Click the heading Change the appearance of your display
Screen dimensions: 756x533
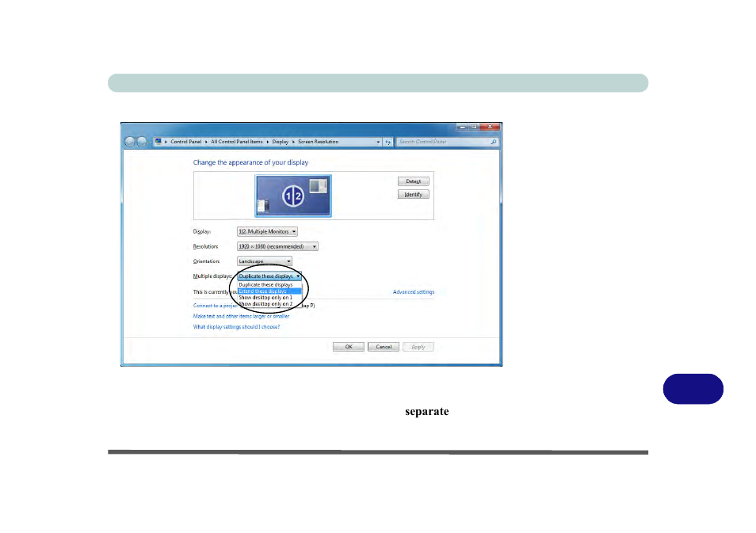tap(250, 162)
